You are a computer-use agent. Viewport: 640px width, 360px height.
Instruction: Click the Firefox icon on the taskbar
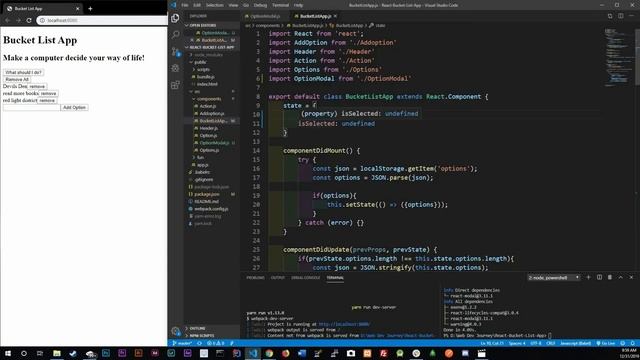(285, 353)
